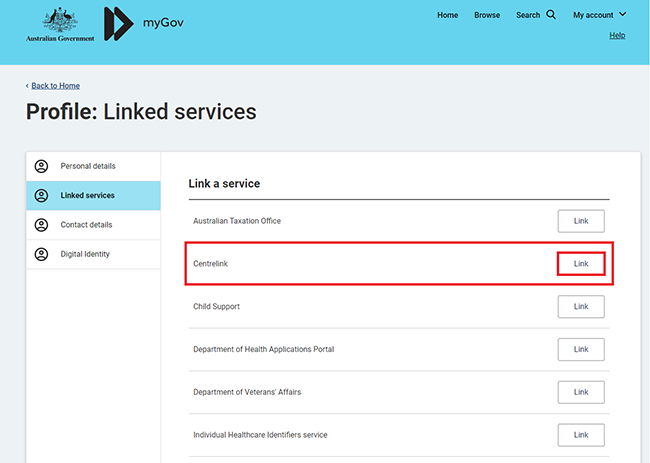Select Contact details sidebar tab
The width and height of the screenshot is (650, 463).
coord(86,225)
